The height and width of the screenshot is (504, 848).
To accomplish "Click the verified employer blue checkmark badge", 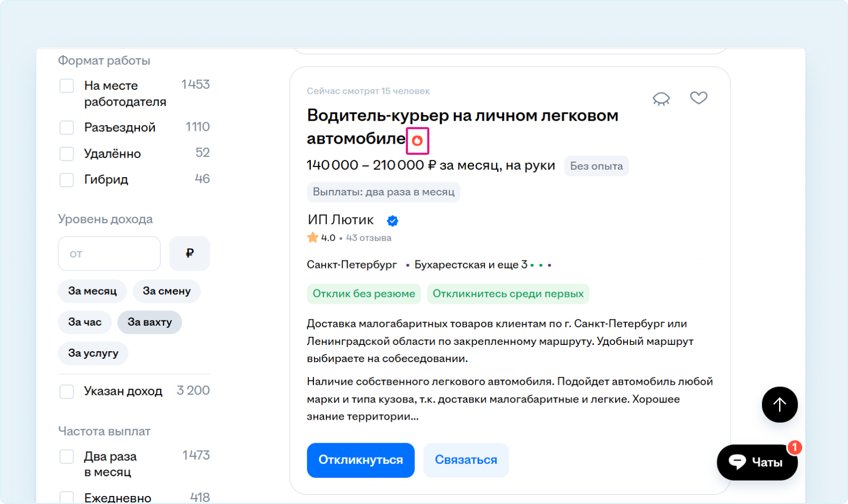I will (392, 220).
